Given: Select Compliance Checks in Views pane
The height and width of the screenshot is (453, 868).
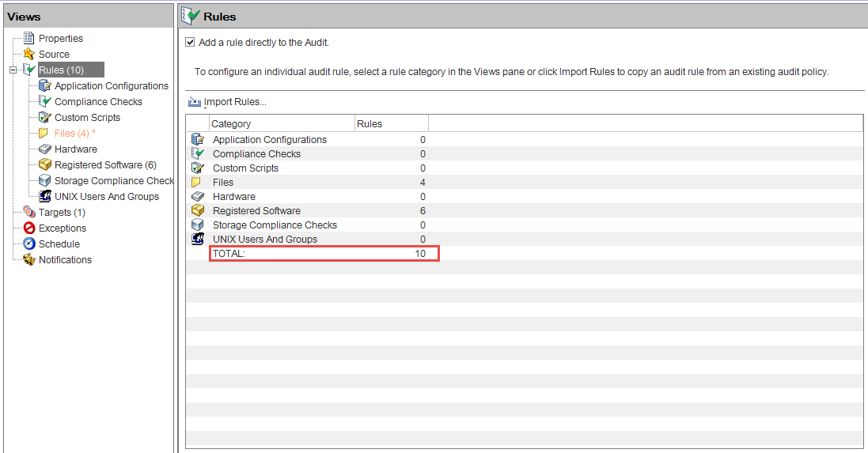Looking at the screenshot, I should (x=98, y=102).
